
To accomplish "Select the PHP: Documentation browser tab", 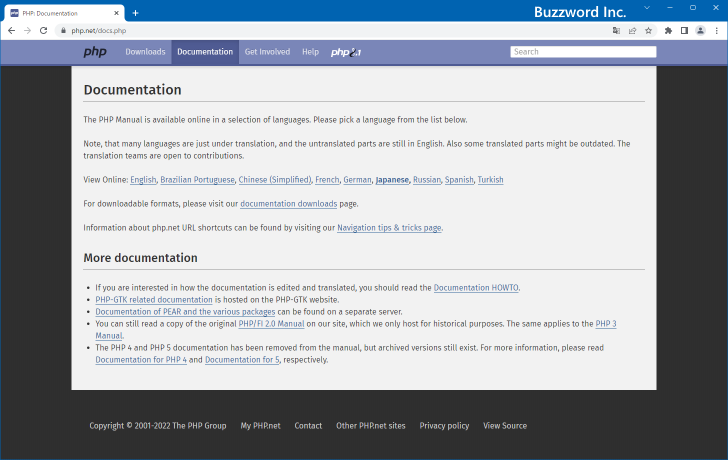I will [x=64, y=13].
